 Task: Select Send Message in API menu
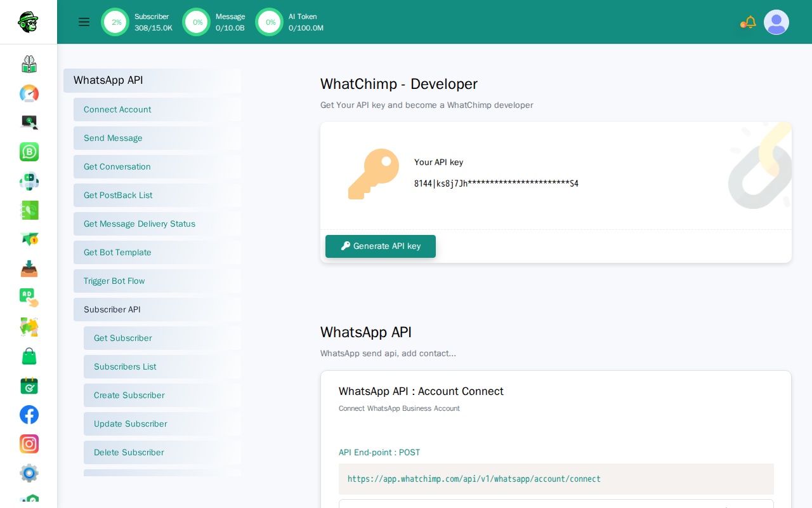coord(157,138)
